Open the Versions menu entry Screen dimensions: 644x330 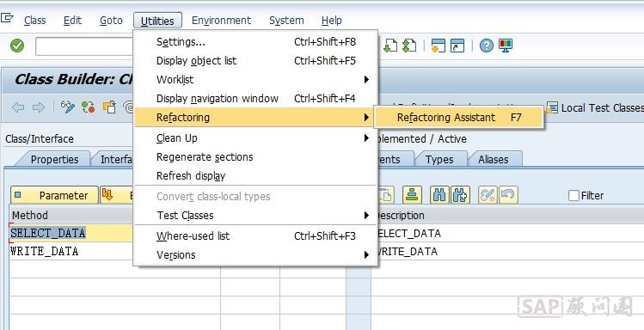click(x=255, y=255)
